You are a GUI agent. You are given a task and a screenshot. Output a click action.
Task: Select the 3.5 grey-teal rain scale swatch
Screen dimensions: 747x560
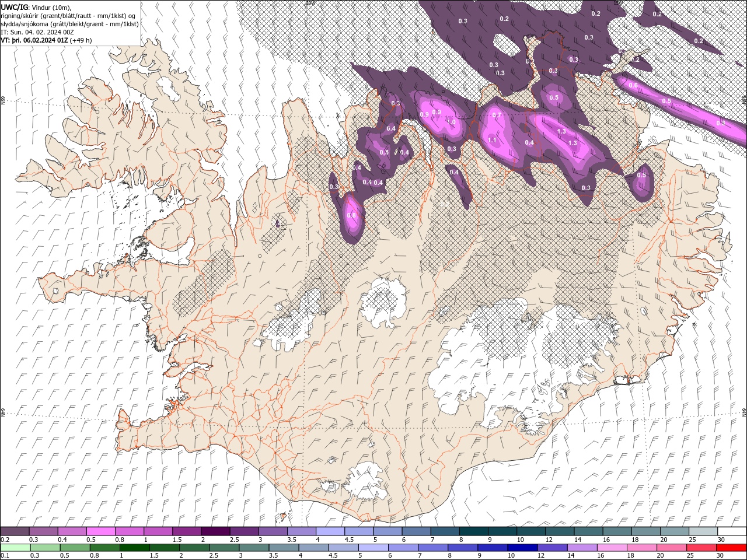(283, 547)
